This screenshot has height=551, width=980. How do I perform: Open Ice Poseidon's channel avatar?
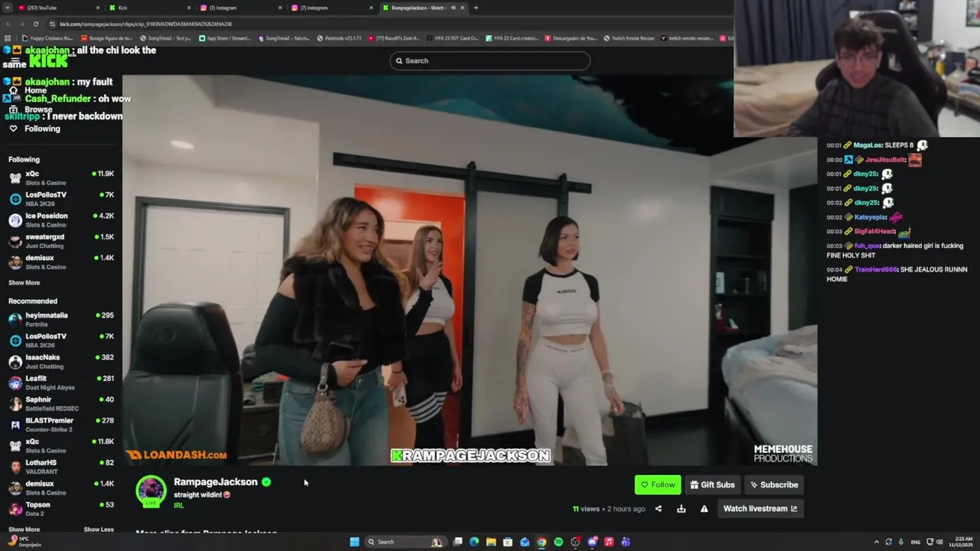tap(15, 220)
